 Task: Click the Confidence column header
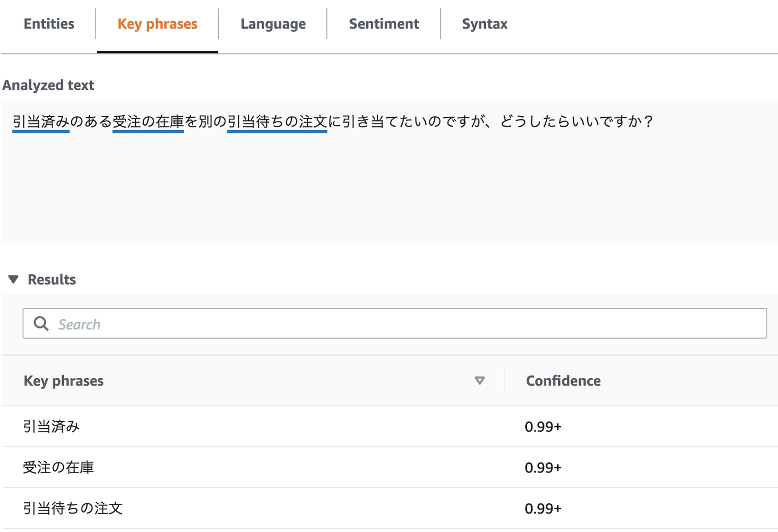[563, 381]
